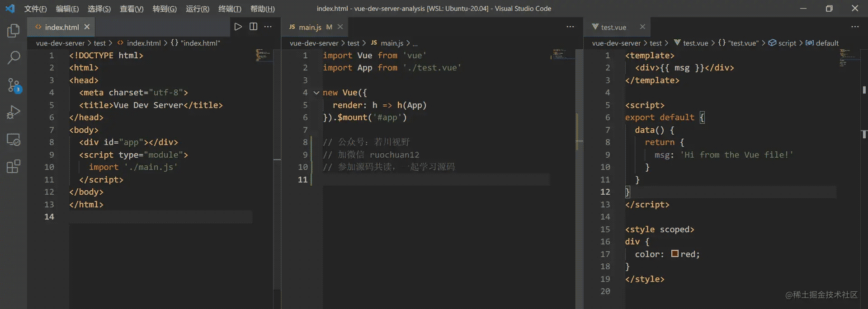
Task: Open the 文件(F) menu
Action: (x=35, y=9)
